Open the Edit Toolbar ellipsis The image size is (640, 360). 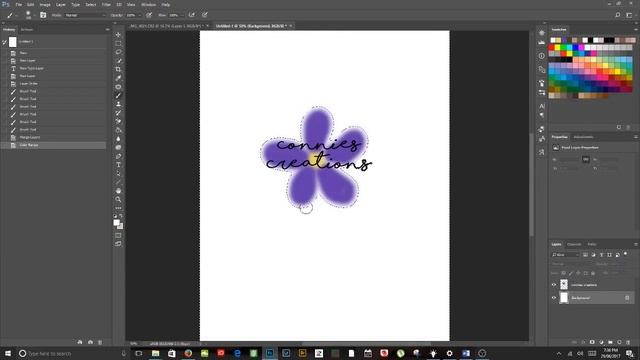[x=118, y=208]
